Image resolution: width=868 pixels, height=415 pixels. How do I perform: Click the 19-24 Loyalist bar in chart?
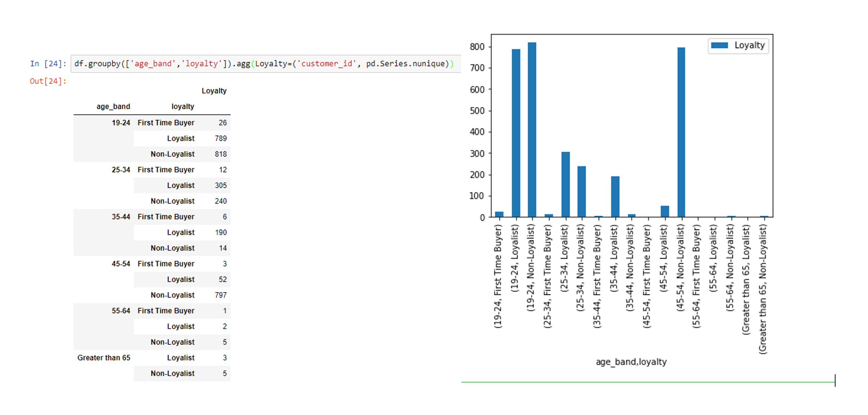[x=516, y=134]
